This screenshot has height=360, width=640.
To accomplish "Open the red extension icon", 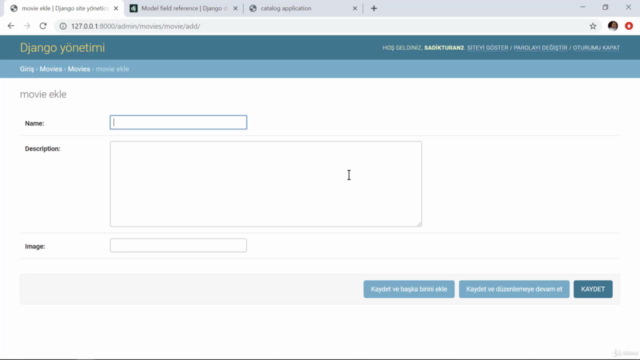I will click(x=629, y=26).
